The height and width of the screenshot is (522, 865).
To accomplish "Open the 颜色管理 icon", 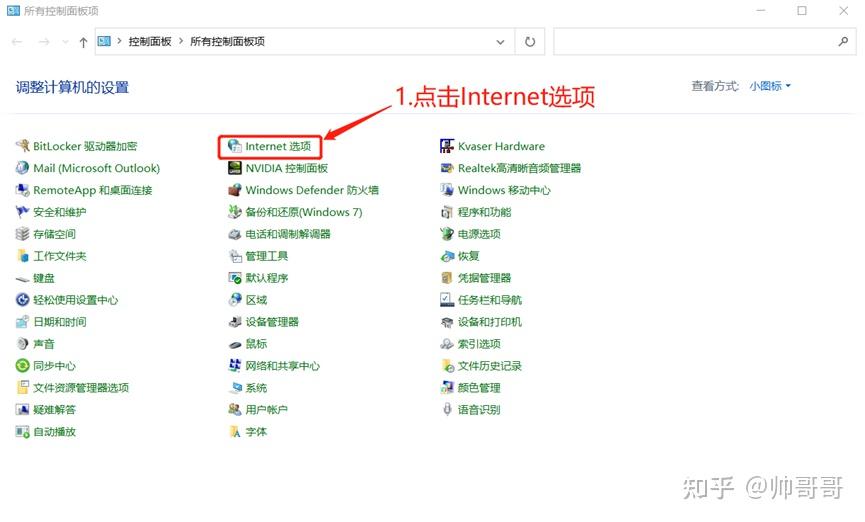I will 447,387.
